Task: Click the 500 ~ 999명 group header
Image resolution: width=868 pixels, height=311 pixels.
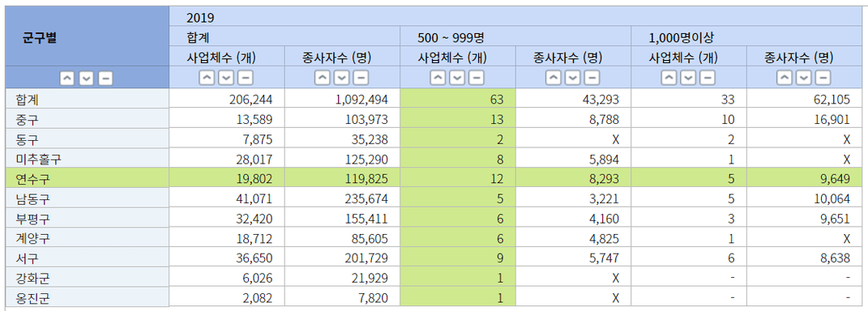Action: tap(451, 37)
